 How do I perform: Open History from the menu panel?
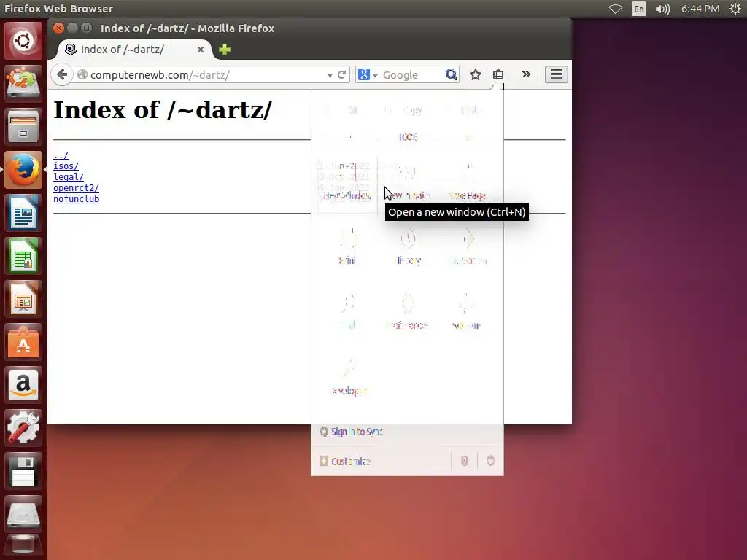[x=408, y=248]
